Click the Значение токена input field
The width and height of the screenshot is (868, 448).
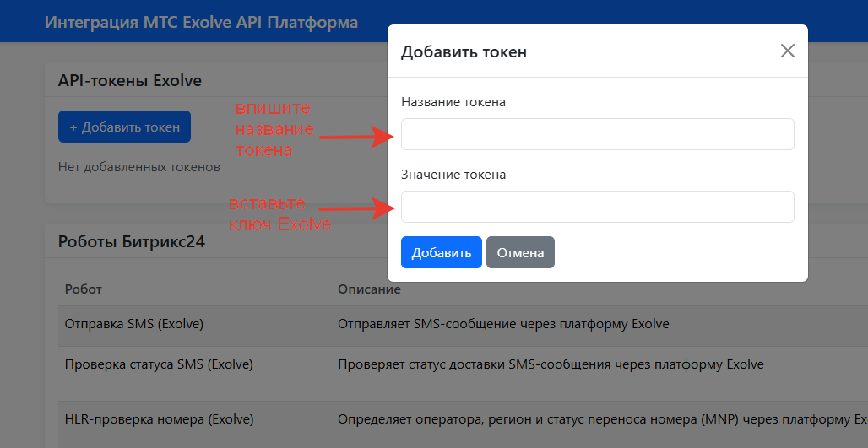pyautogui.click(x=597, y=207)
